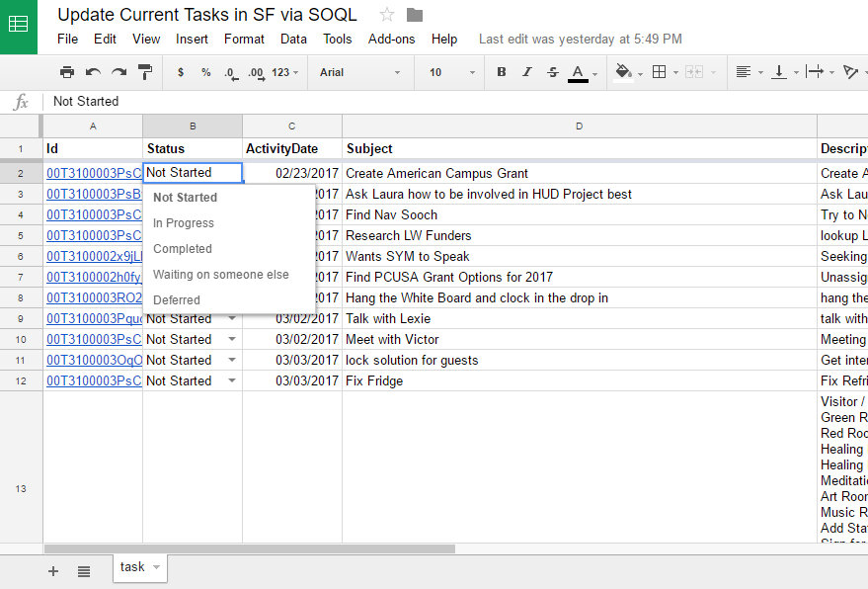Viewport: 868px width, 589px height.
Task: Expand Status dropdown for Meet with Victor
Action: coord(232,339)
